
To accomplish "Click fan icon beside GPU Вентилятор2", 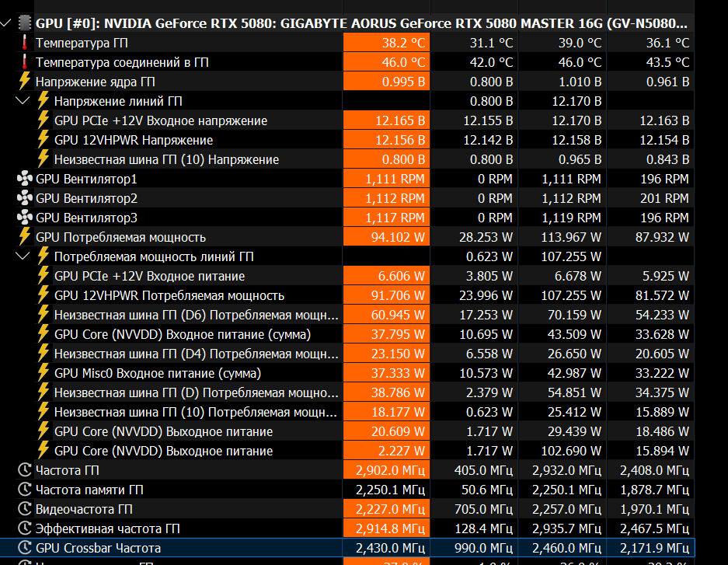I will click(25, 198).
